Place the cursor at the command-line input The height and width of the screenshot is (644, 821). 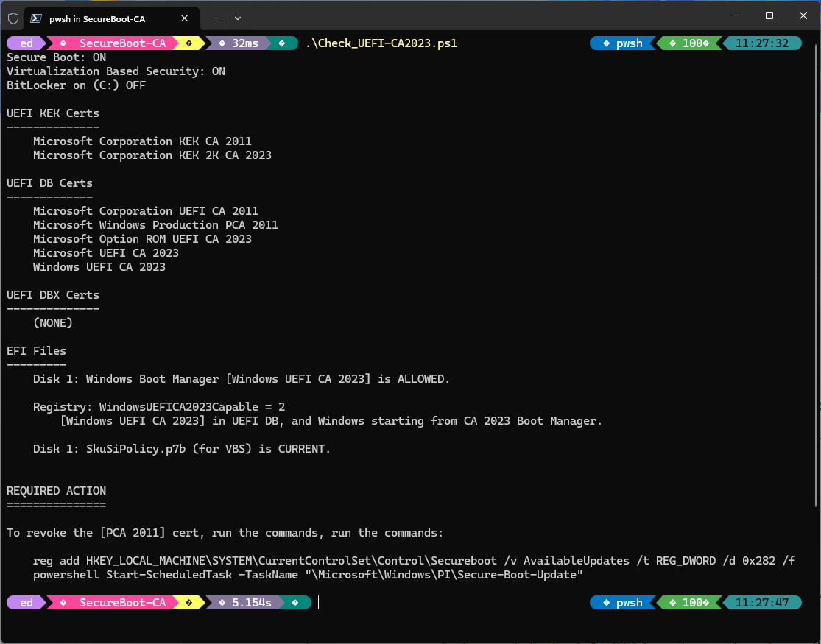pos(318,602)
